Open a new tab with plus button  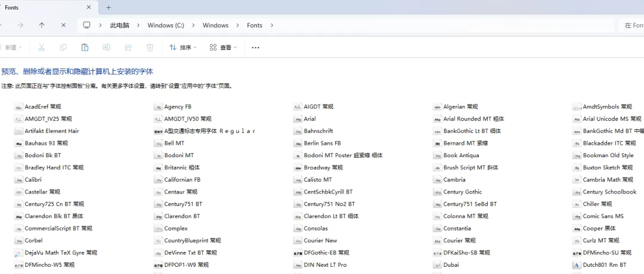click(x=109, y=7)
